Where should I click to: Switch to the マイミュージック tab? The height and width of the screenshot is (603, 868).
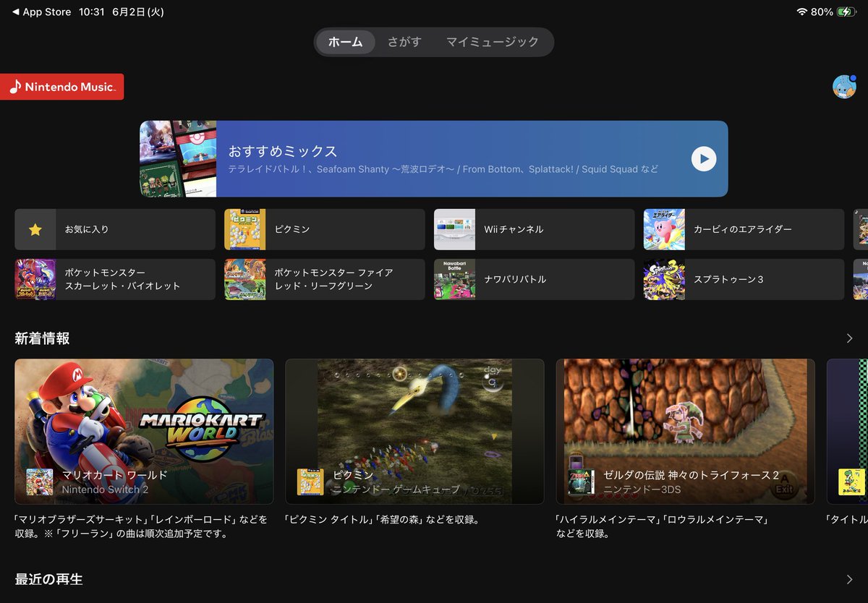pyautogui.click(x=493, y=42)
